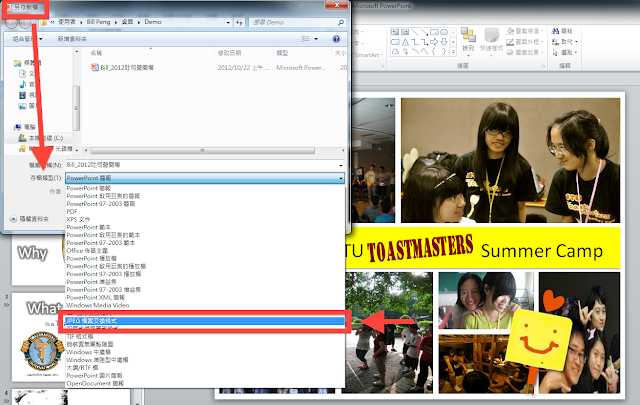The width and height of the screenshot is (640, 405).
Task: Collapse folders with Hide Folders button
Action: click(x=29, y=219)
